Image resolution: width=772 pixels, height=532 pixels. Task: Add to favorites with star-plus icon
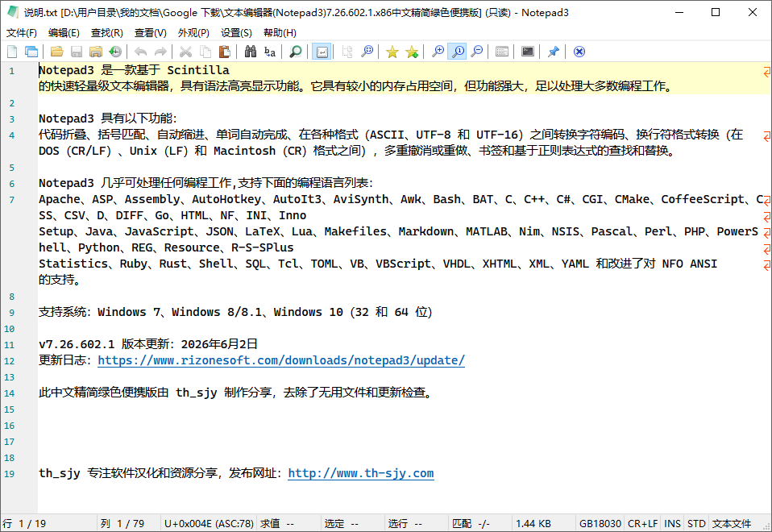(x=412, y=52)
